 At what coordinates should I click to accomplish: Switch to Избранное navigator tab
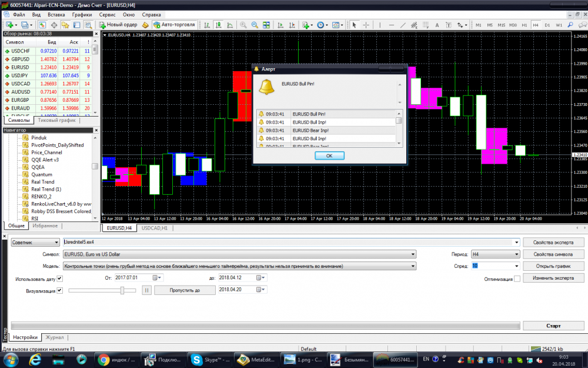point(45,226)
